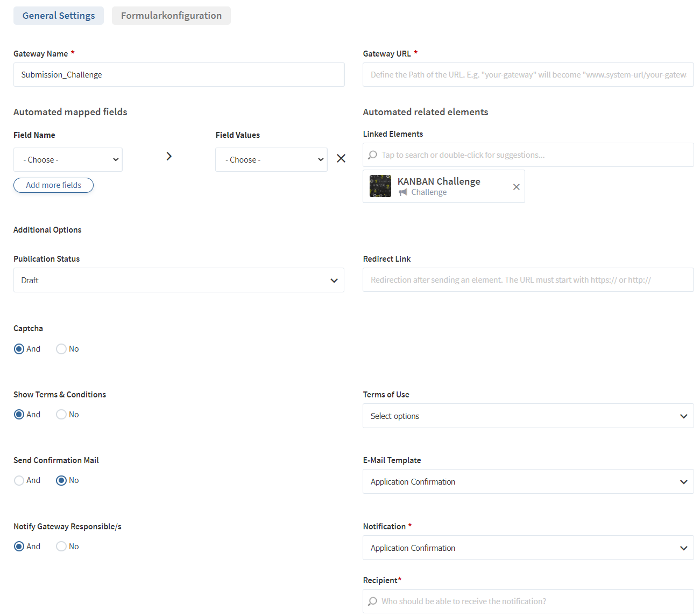Click the search icon in Recipient field
Viewport: 700px width, 616px height.
point(372,601)
